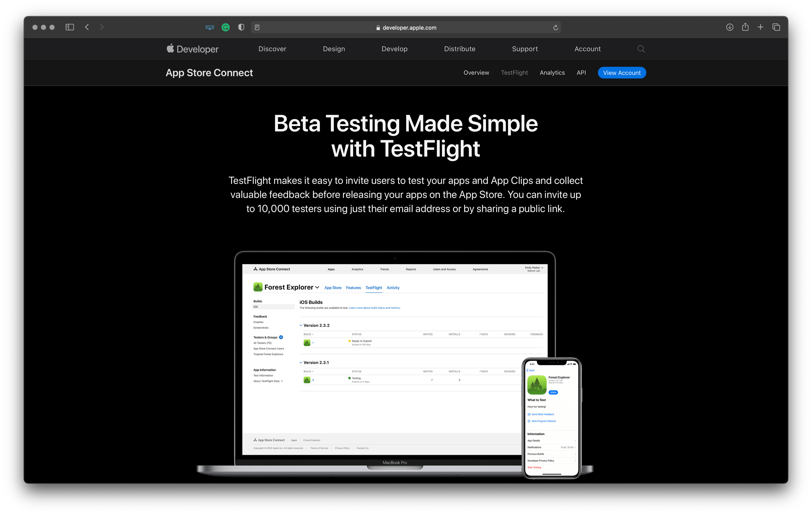Open the Emily Parker account dropdown
This screenshot has height=515, width=812.
534,269
